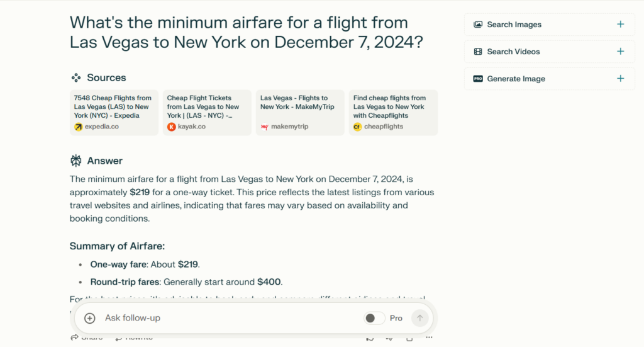Click the PRO badge icon beside Generate Image
The height and width of the screenshot is (347, 644).
478,79
